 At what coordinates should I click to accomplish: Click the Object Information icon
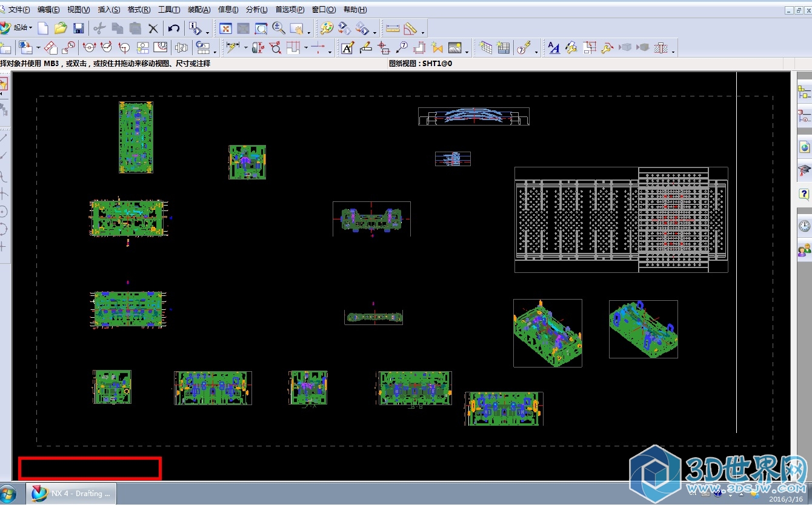pyautogui.click(x=195, y=28)
